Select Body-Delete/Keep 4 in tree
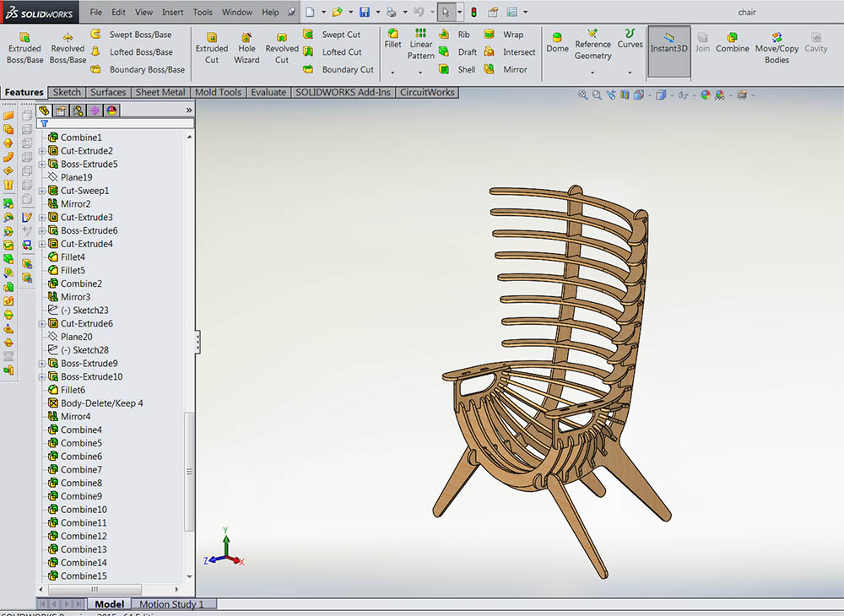 95,403
